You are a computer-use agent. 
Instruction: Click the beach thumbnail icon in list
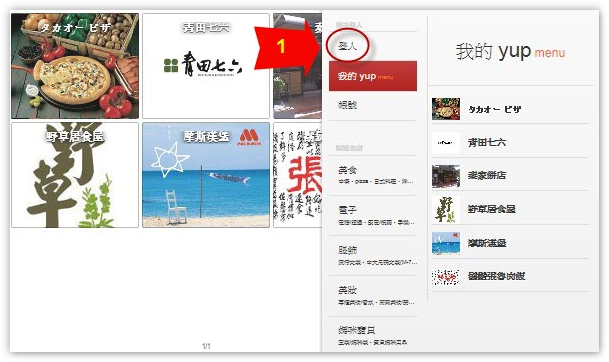pos(446,243)
